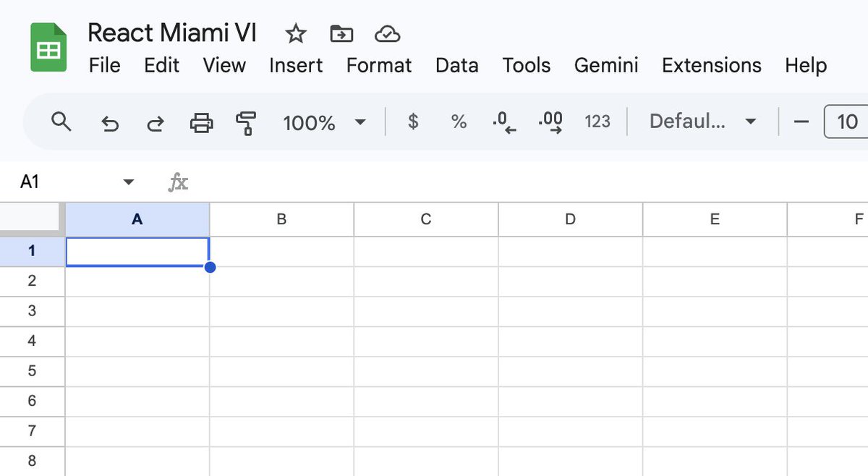The image size is (868, 476).
Task: Select cell B2
Action: (x=281, y=281)
